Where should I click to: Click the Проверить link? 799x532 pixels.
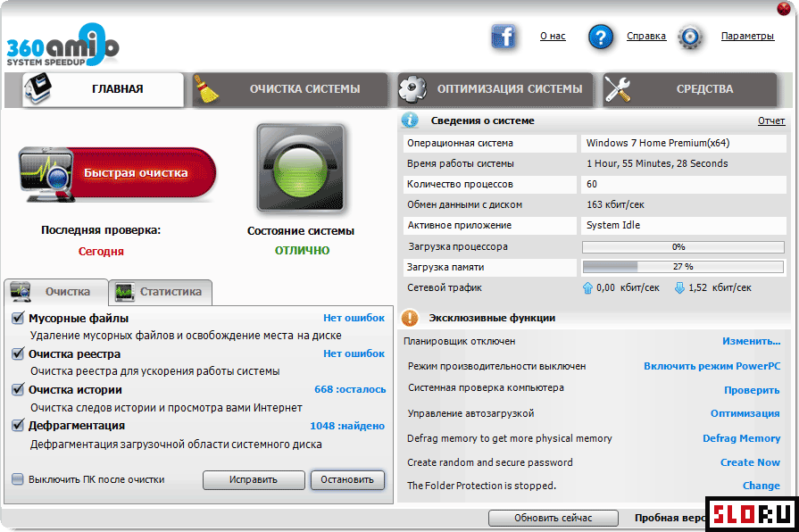(x=752, y=390)
